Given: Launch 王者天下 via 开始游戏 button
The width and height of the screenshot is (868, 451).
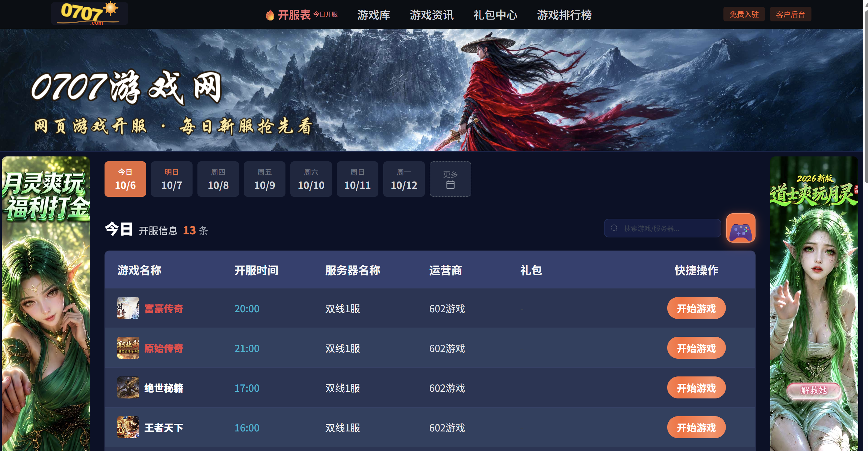Looking at the screenshot, I should tap(696, 427).
